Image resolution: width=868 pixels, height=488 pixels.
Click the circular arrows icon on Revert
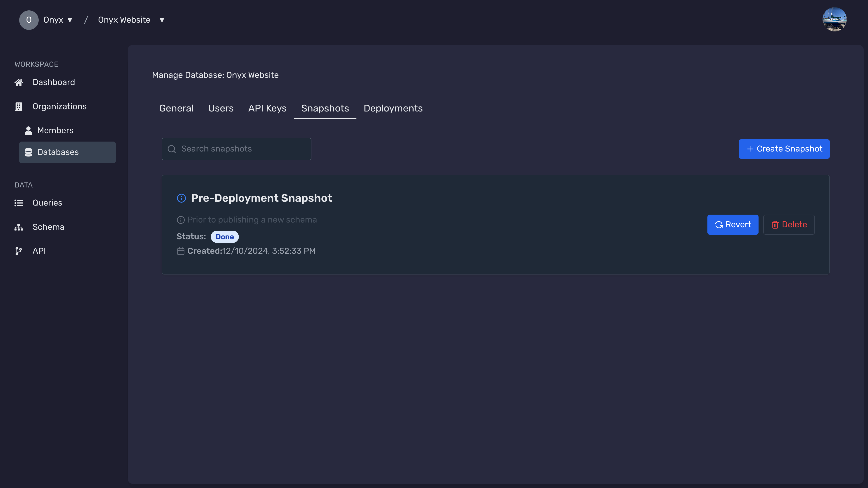[718, 225]
